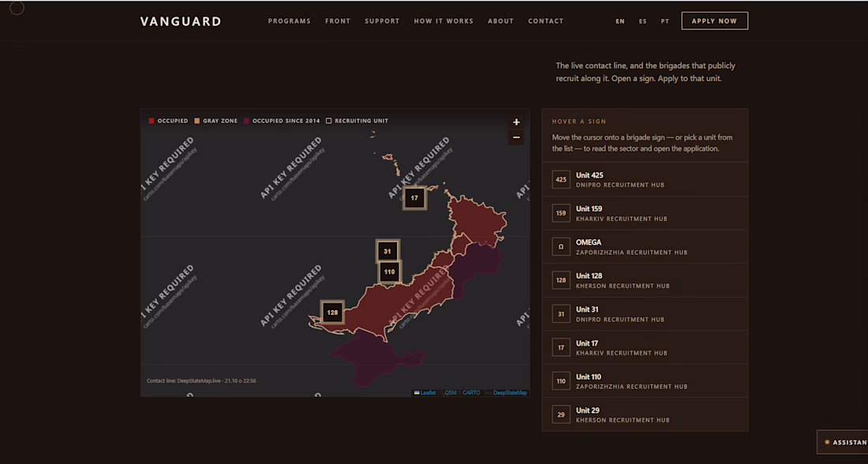The height and width of the screenshot is (464, 868).
Task: Open the OSM attribution link
Action: (451, 392)
